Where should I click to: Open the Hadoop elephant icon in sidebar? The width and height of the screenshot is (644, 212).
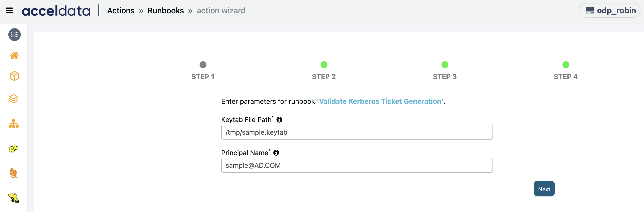click(x=13, y=148)
